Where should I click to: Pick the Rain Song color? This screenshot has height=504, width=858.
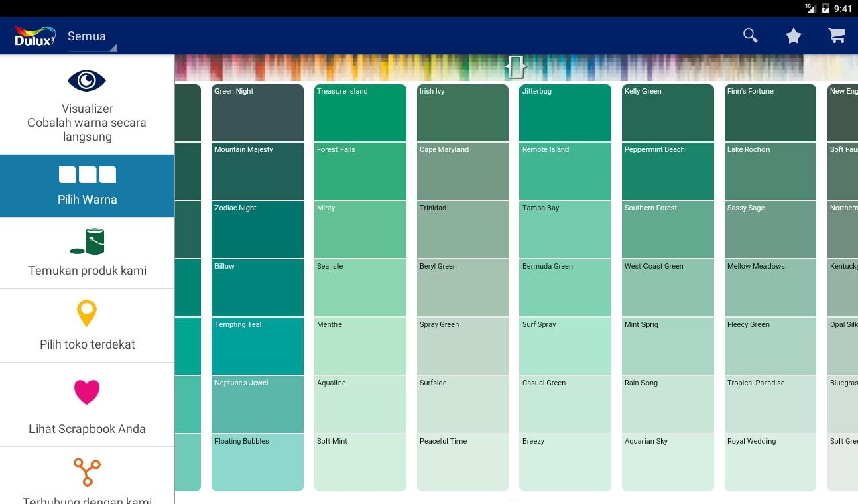668,405
